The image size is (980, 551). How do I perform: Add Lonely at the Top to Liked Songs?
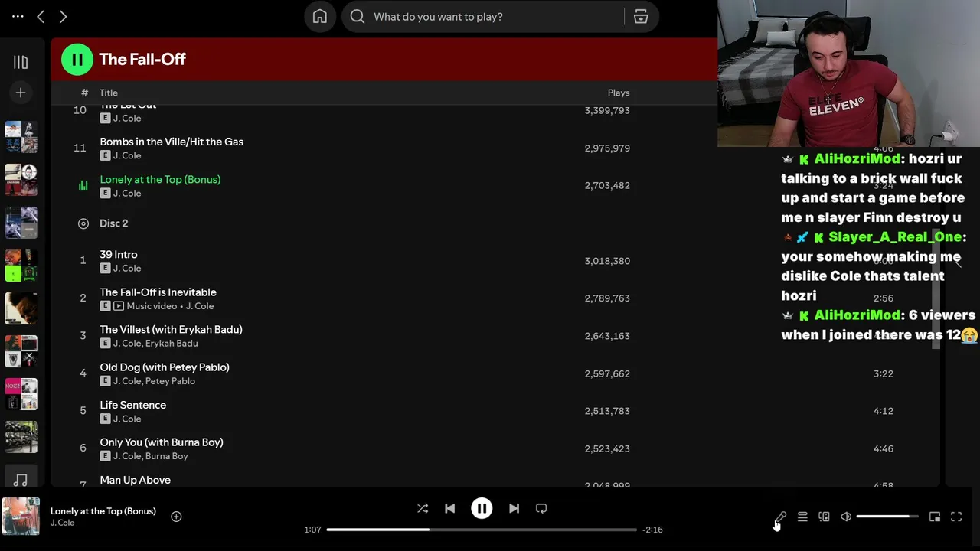pos(176,517)
